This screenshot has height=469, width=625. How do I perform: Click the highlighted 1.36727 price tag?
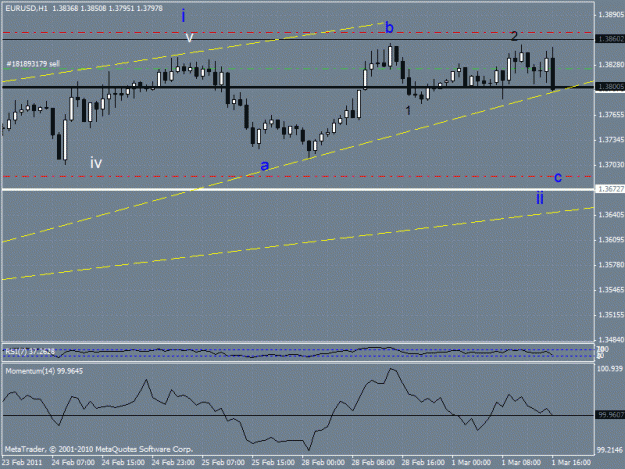coord(610,189)
